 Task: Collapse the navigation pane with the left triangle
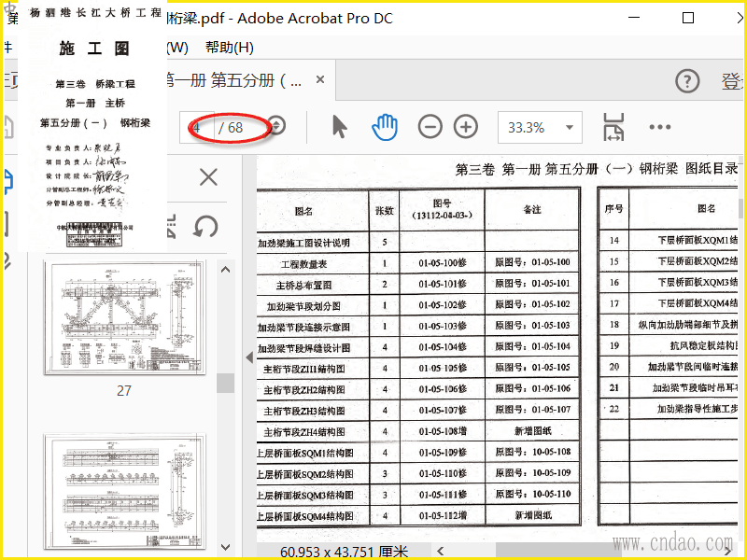[249, 357]
